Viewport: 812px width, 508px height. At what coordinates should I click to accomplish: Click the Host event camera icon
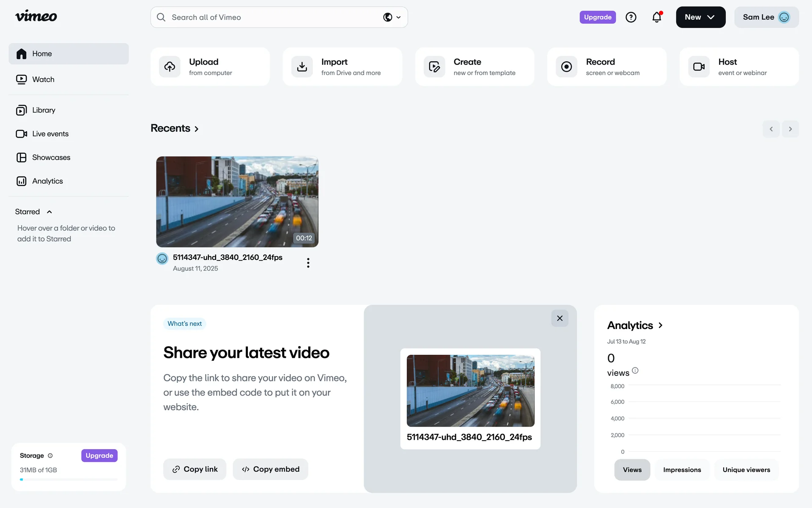tap(699, 66)
